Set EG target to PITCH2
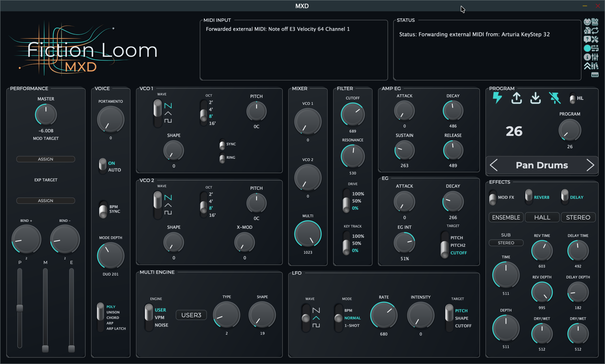This screenshot has width=605, height=364. (x=458, y=245)
